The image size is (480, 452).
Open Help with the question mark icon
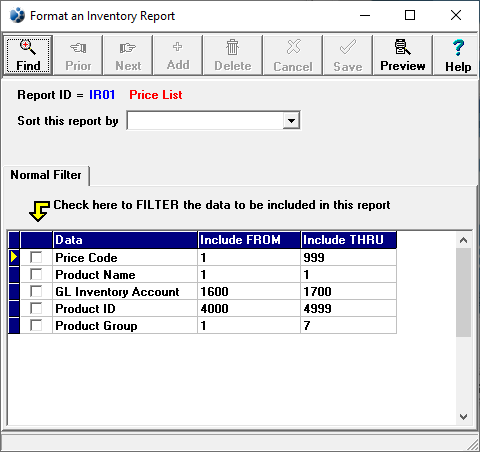pyautogui.click(x=458, y=55)
